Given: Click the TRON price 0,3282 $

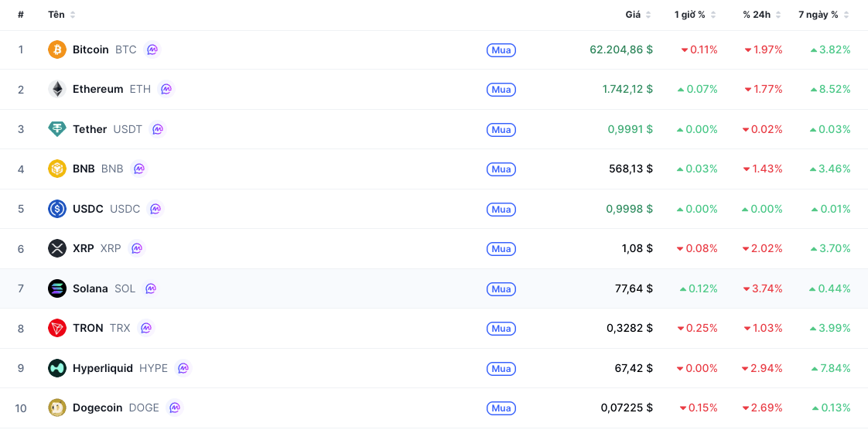Looking at the screenshot, I should 630,328.
